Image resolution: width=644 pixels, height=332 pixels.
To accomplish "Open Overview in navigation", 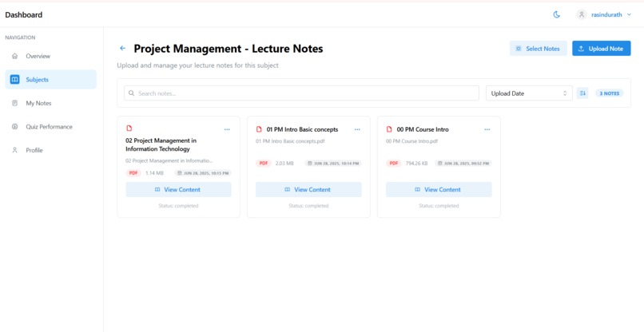I will point(50,56).
